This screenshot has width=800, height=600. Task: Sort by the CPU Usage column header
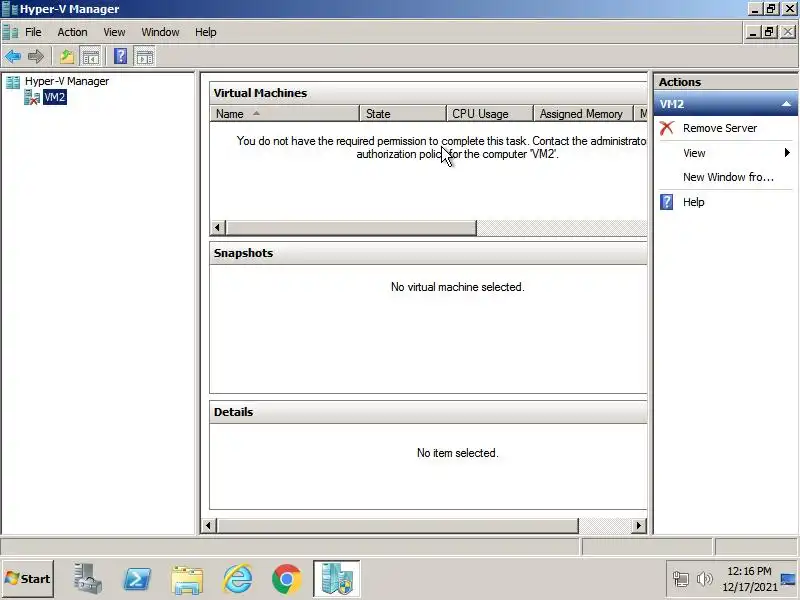[x=490, y=114]
